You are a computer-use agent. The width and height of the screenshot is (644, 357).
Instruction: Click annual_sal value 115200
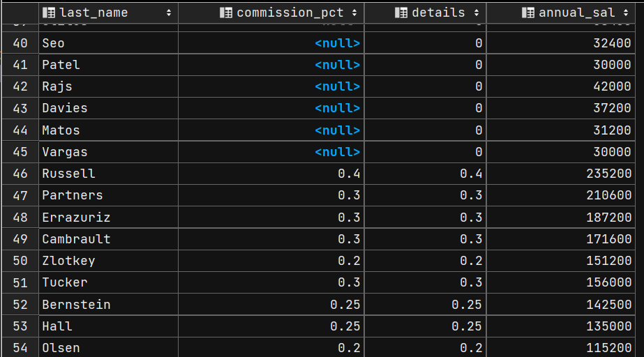coord(561,347)
